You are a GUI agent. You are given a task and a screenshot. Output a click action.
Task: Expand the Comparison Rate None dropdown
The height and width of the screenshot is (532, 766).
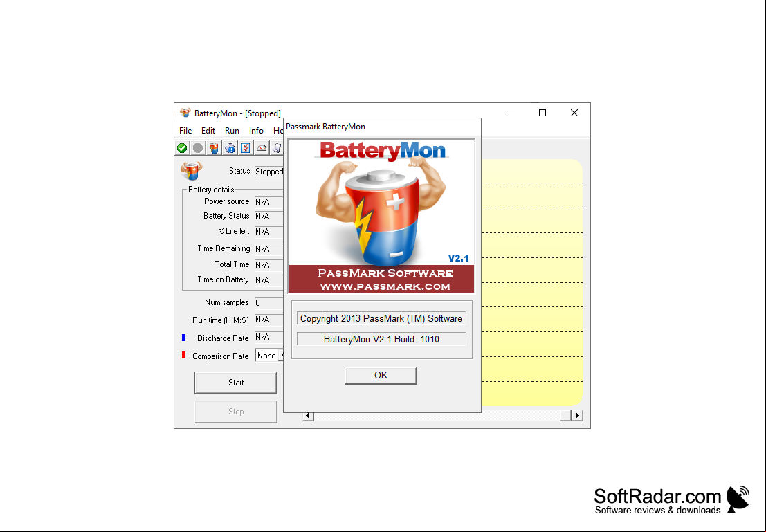(282, 356)
